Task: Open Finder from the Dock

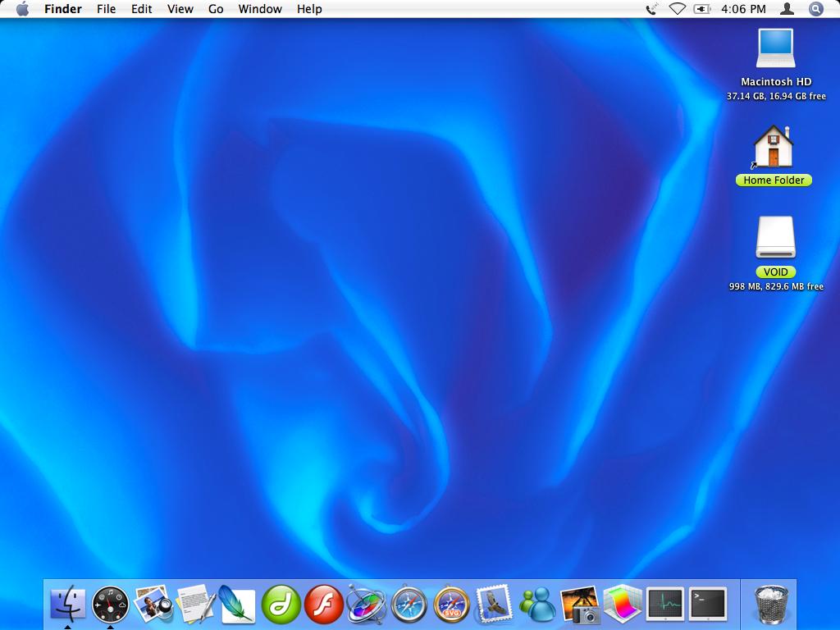Action: pos(68,605)
